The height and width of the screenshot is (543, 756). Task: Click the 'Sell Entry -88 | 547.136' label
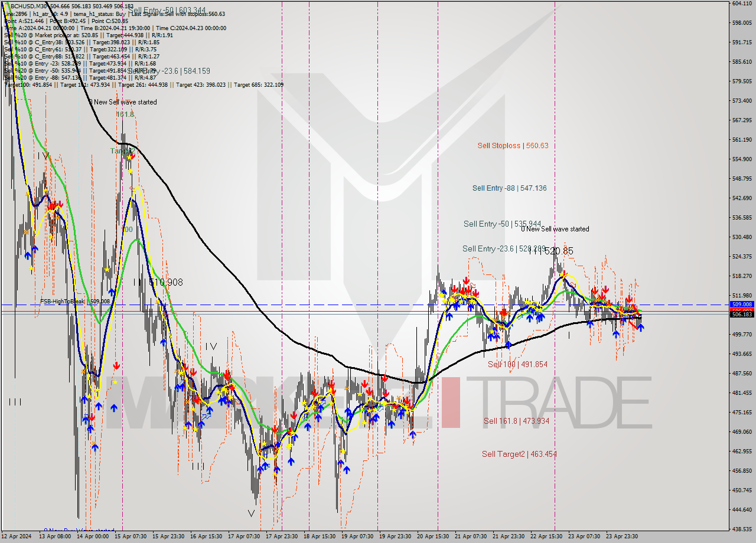pos(509,188)
